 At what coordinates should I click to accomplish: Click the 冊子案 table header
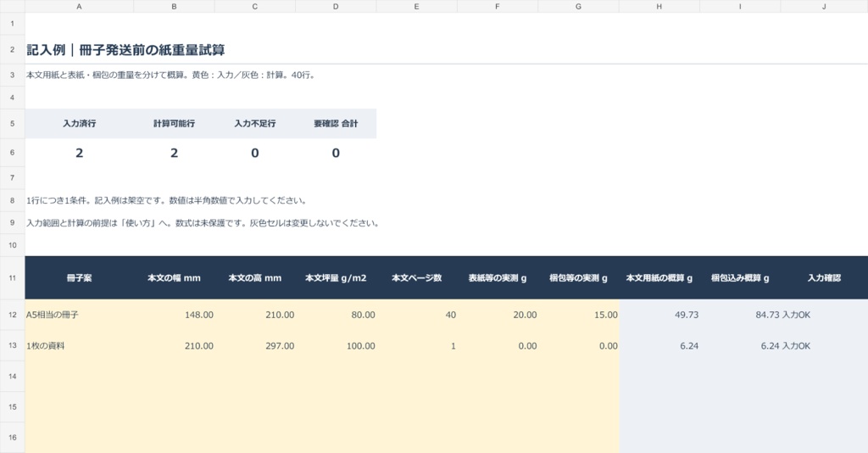tap(79, 278)
